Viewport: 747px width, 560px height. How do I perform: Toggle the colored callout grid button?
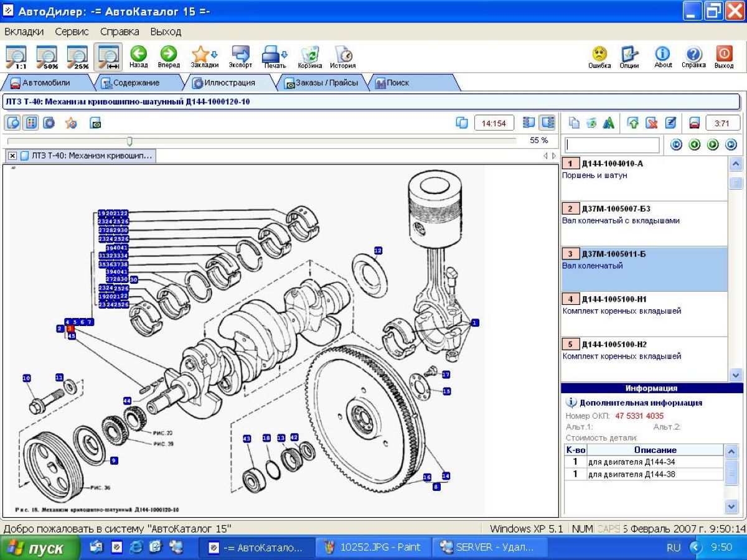[30, 123]
